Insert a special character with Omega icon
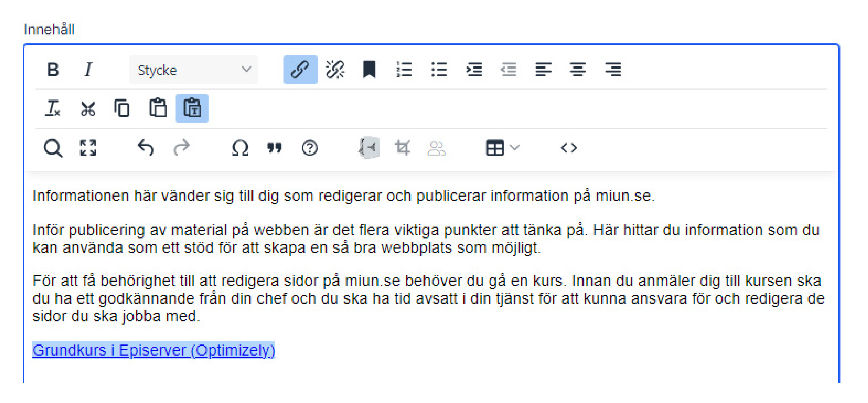Image resolution: width=868 pixels, height=403 pixels. pyautogui.click(x=240, y=148)
